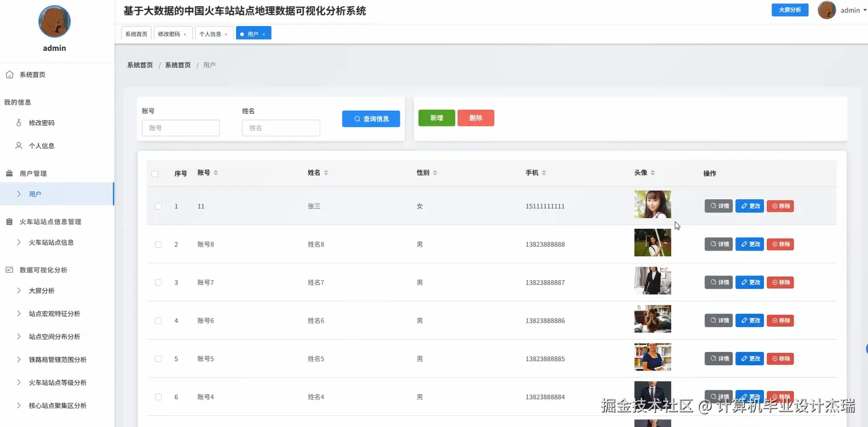Click 详情 button for 账号7 row
The image size is (868, 427).
(719, 283)
